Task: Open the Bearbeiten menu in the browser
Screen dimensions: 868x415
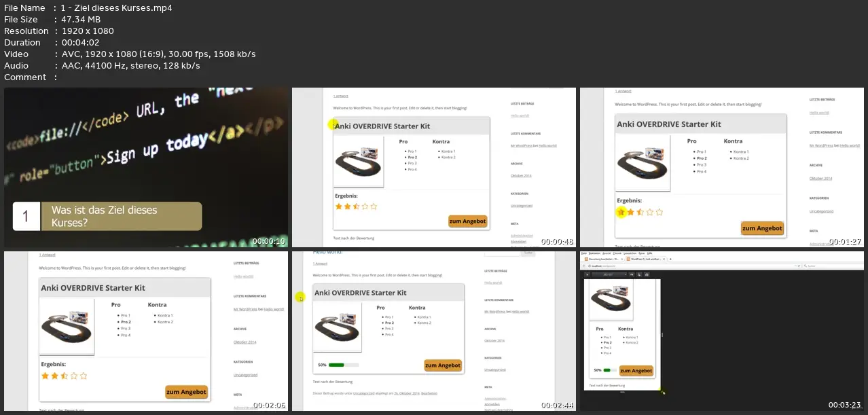Action: point(594,253)
